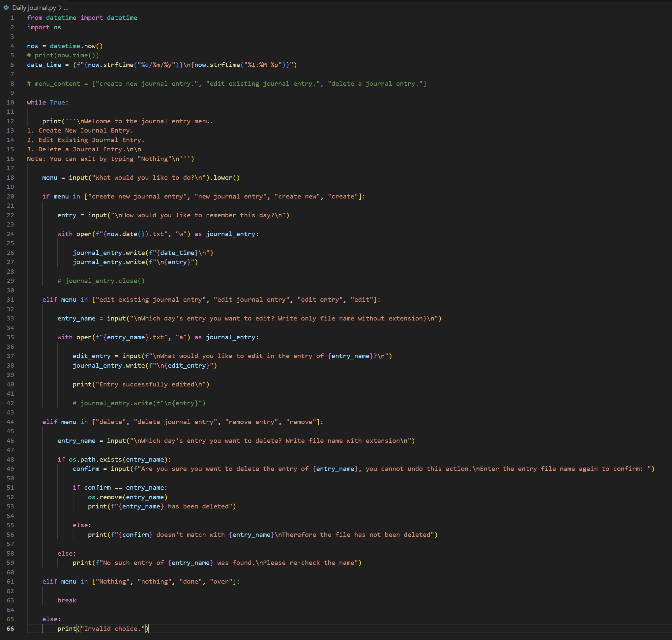Click the Python file icon in breadcrumb
The image size is (672, 640).
click(6, 8)
